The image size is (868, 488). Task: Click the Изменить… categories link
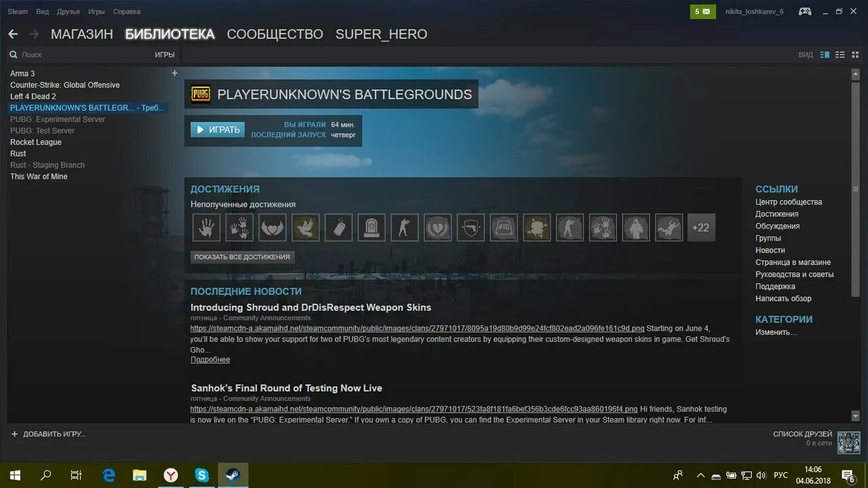point(776,332)
